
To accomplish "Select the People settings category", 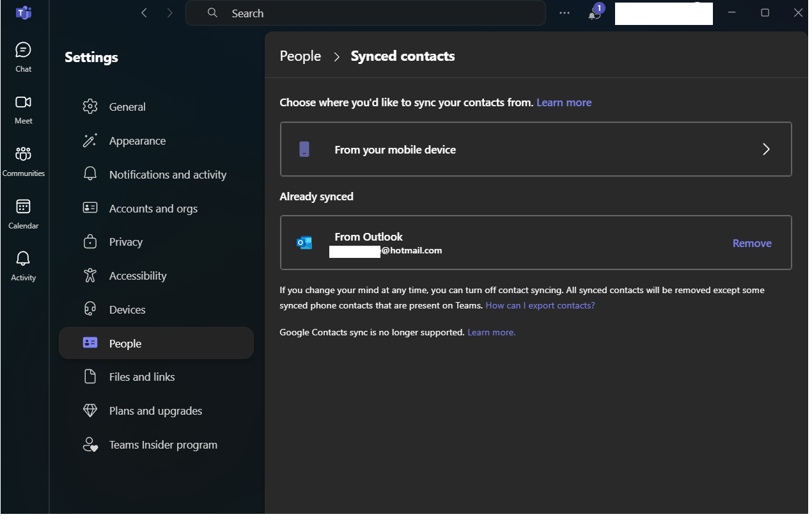I will pos(156,344).
